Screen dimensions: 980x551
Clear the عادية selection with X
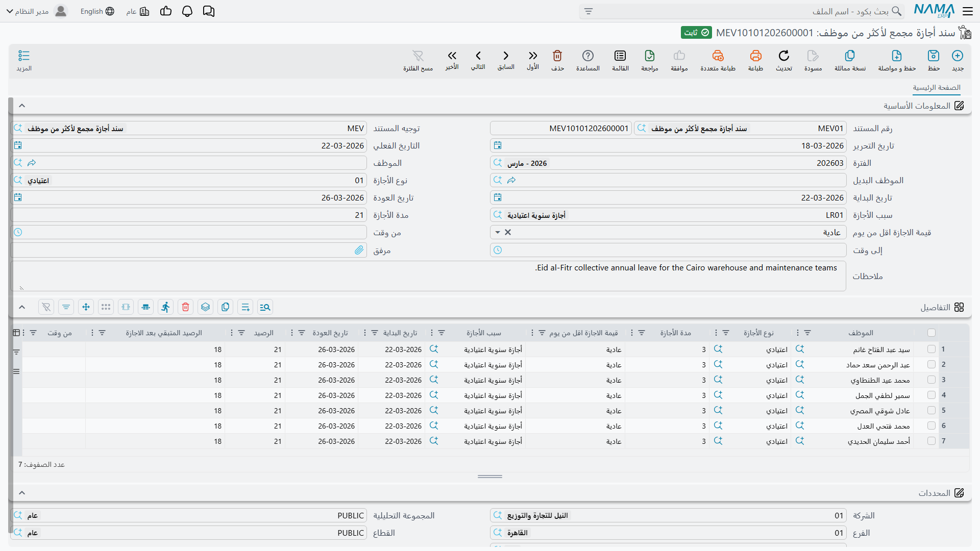[508, 232]
